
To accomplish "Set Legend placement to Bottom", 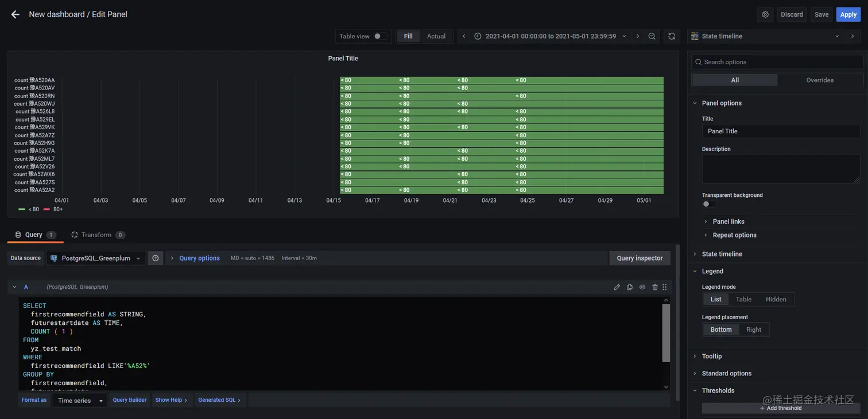I will click(x=721, y=329).
